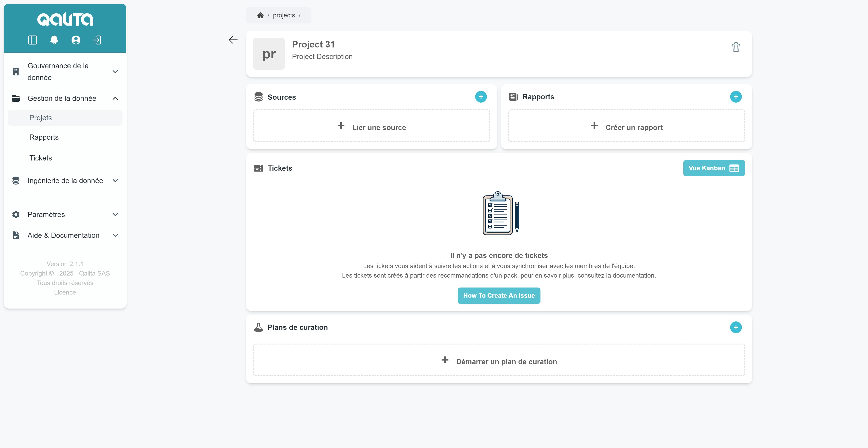Click the home breadcrumb icon

click(x=260, y=16)
